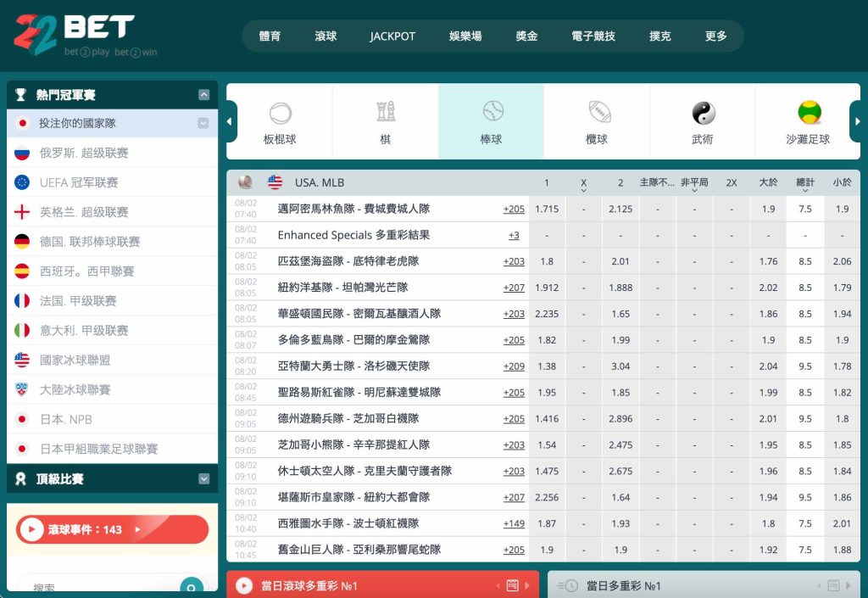Click the Spain flag for 西甲聯賽

pyautogui.click(x=22, y=271)
